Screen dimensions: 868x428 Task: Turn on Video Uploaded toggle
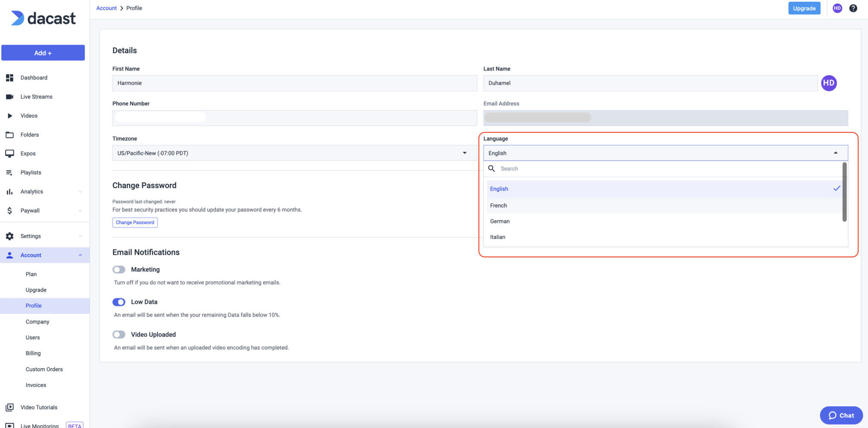click(119, 335)
